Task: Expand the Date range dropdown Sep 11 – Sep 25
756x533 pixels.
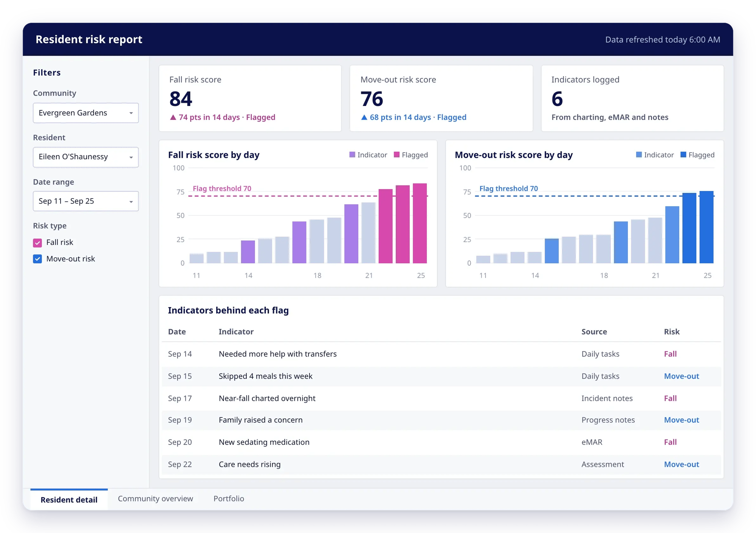Action: pyautogui.click(x=86, y=201)
